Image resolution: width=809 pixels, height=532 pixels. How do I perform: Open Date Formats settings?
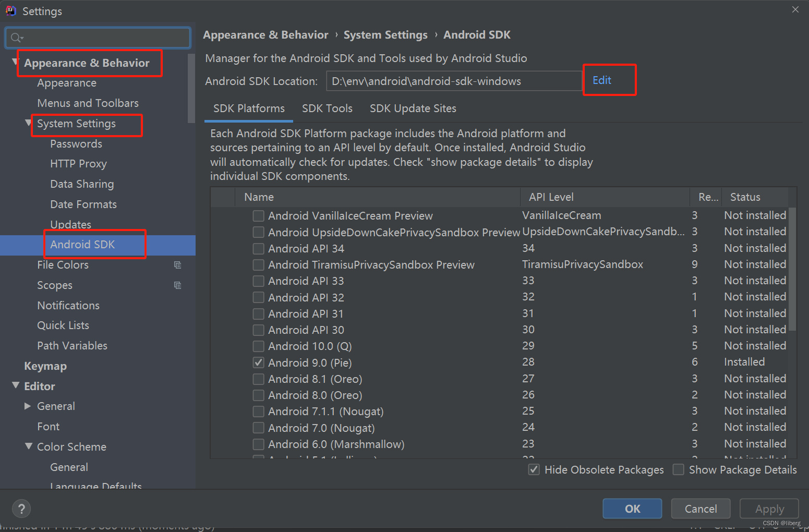pos(83,204)
